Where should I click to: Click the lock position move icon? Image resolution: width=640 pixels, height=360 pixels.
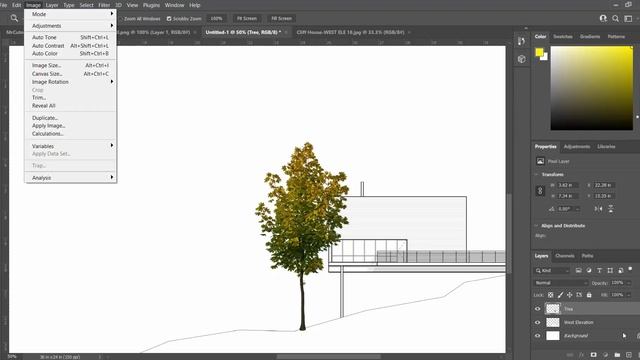point(569,295)
